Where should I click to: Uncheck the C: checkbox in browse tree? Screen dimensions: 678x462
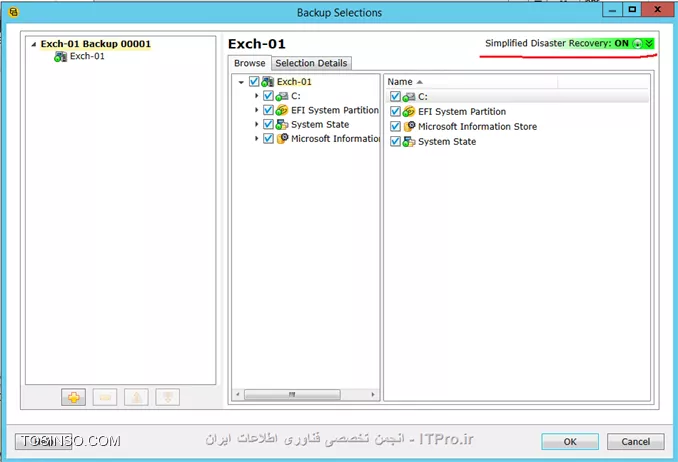(268, 96)
